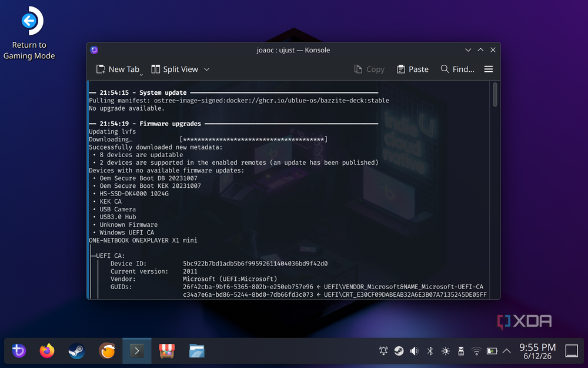This screenshot has height=368, width=588.
Task: Click the Copy toolbar button
Action: pos(369,69)
